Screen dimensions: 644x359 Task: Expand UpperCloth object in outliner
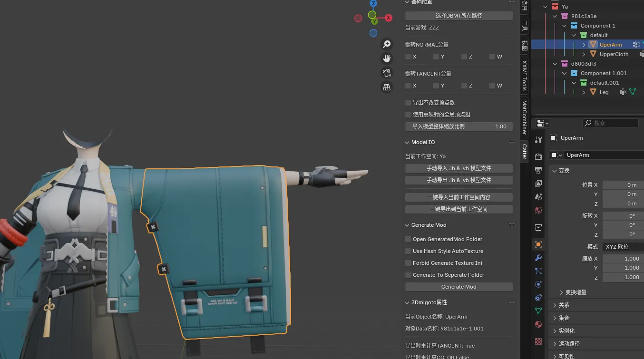(x=584, y=54)
